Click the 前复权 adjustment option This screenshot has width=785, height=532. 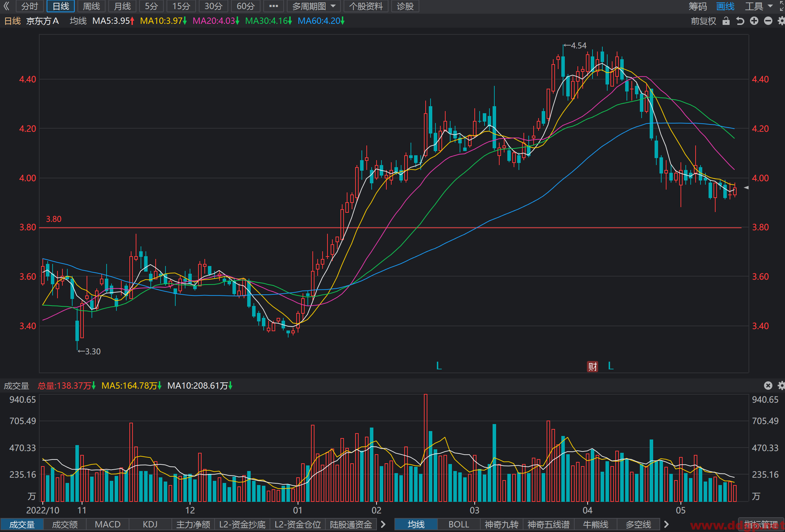pos(703,21)
